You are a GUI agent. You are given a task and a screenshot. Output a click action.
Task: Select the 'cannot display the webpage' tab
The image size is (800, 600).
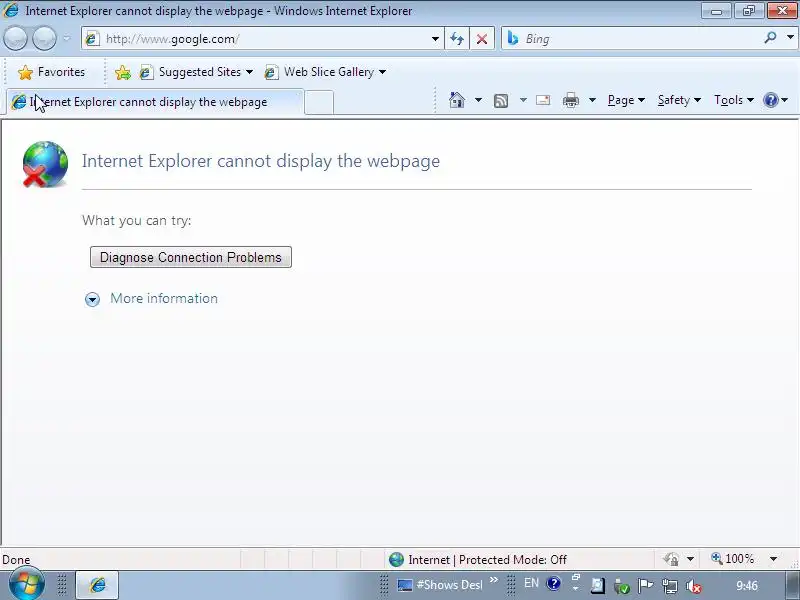(155, 102)
